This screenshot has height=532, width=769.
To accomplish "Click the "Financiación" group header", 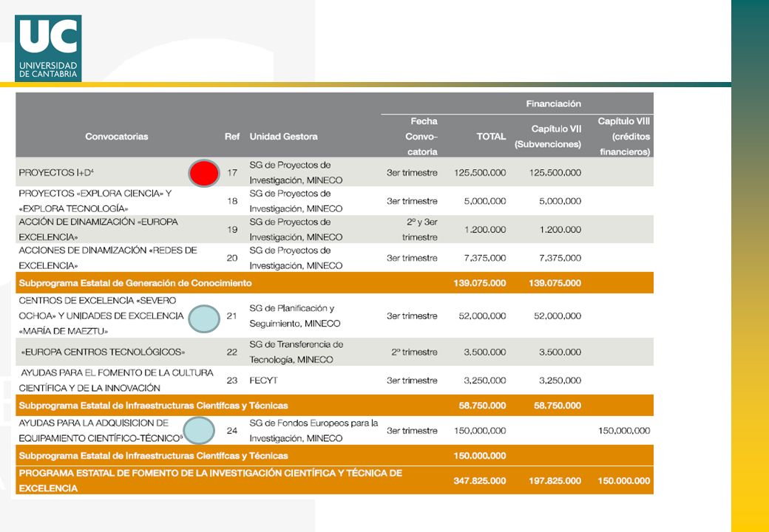I will (554, 103).
